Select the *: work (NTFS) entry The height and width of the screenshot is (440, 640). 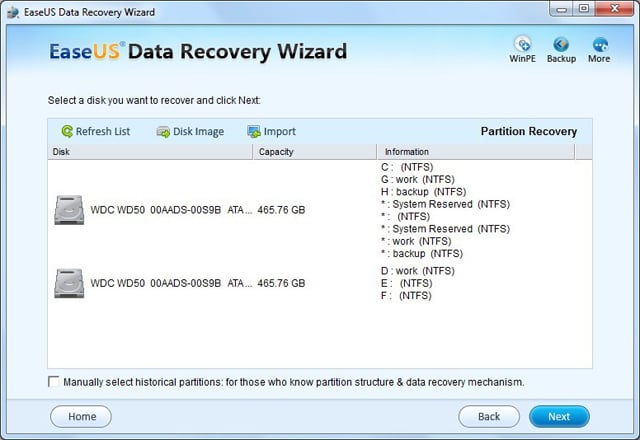click(416, 241)
